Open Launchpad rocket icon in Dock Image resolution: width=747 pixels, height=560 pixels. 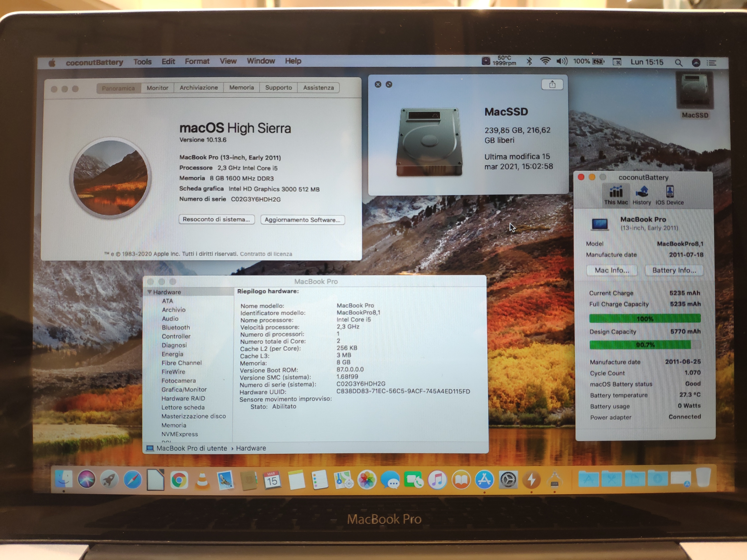(109, 479)
